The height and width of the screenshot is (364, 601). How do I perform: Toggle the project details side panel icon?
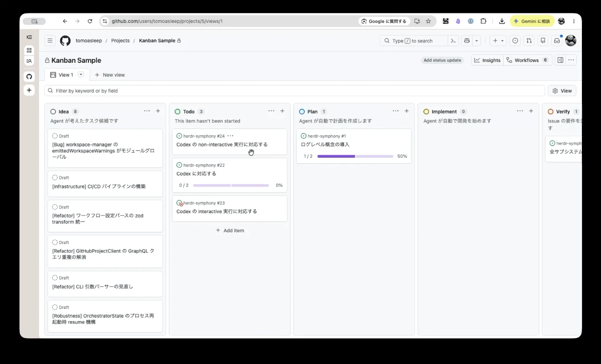tap(560, 60)
